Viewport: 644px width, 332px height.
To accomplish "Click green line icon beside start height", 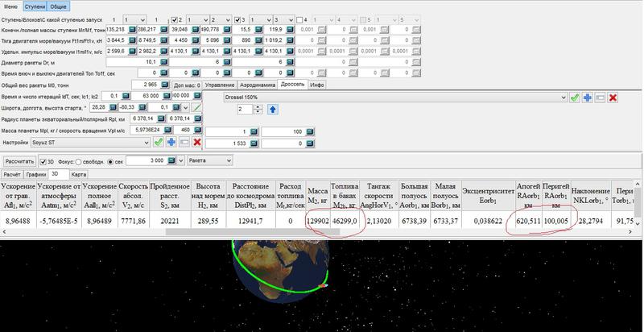I will click(197, 107).
